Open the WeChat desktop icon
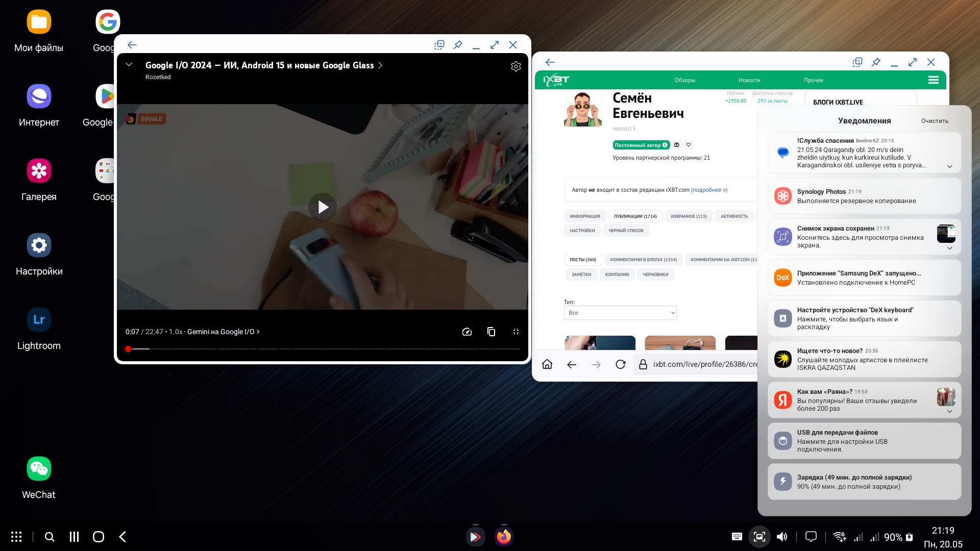The height and width of the screenshot is (551, 980). 39,469
